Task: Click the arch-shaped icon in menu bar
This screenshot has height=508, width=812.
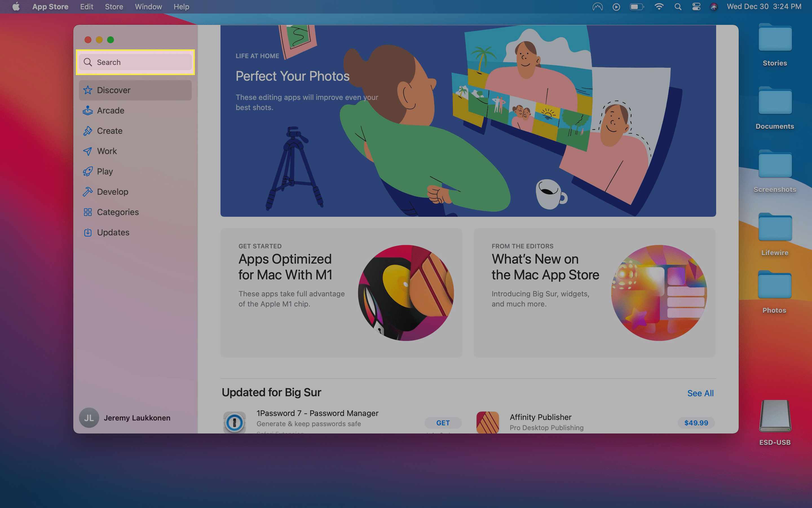Action: pos(598,6)
